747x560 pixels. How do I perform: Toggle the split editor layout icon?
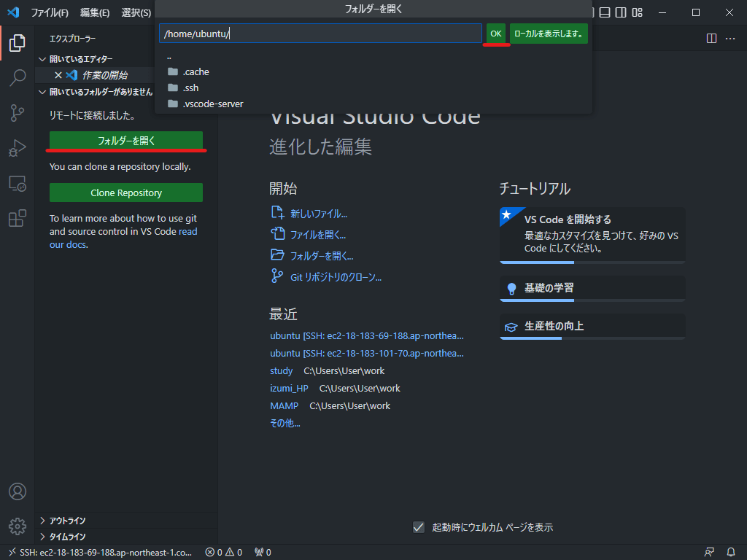point(711,38)
